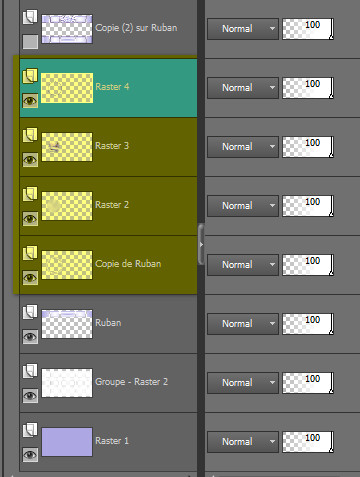Click the layer-type icon of Copie de Ruban
Viewport: 360px width, 477px height.
[x=30, y=253]
